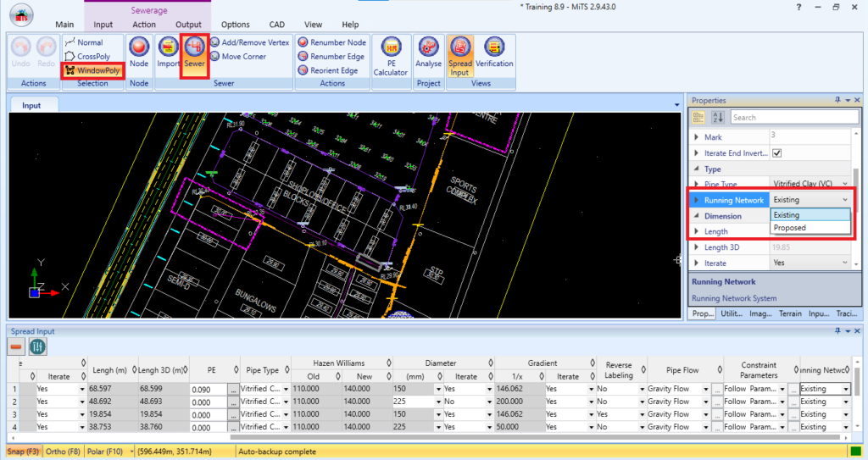This screenshot has height=460, width=868.
Task: Click the Move Corner tool
Action: [238, 57]
